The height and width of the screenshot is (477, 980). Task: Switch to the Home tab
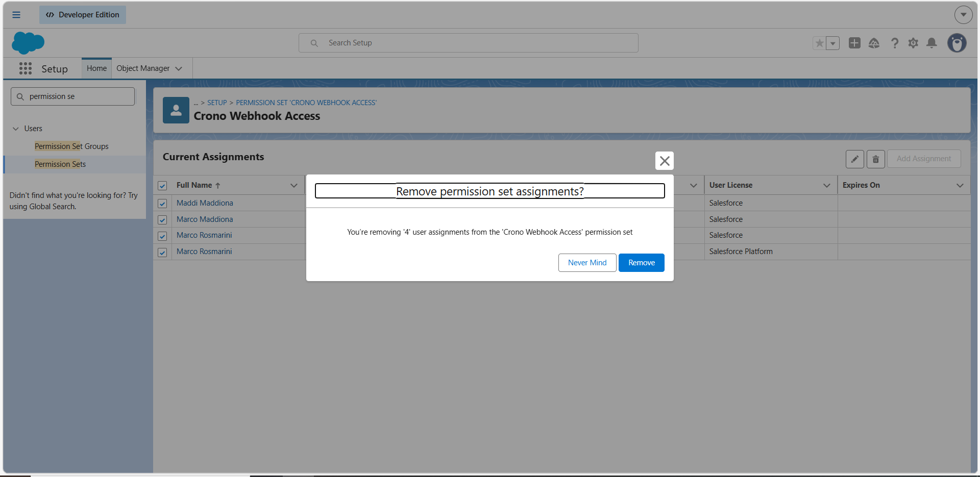tap(97, 68)
